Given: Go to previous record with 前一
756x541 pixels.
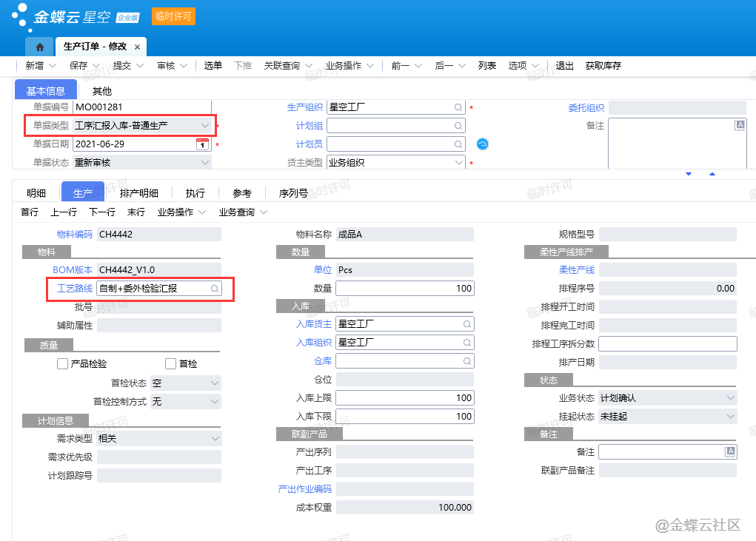Looking at the screenshot, I should pyautogui.click(x=406, y=66).
